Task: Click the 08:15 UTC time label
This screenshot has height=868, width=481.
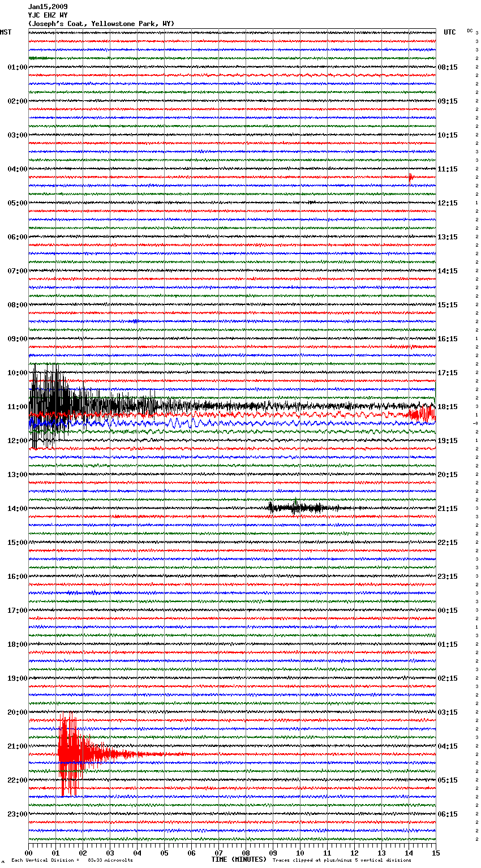Action: coord(448,67)
